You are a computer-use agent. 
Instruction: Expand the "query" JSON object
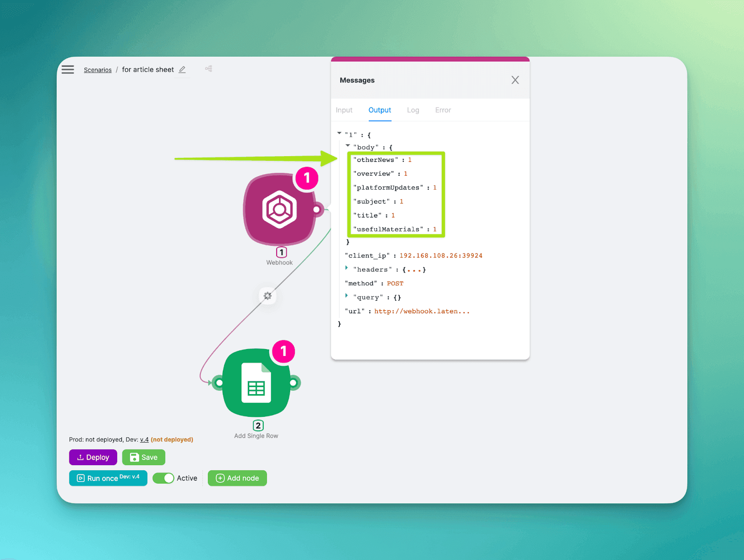347,296
